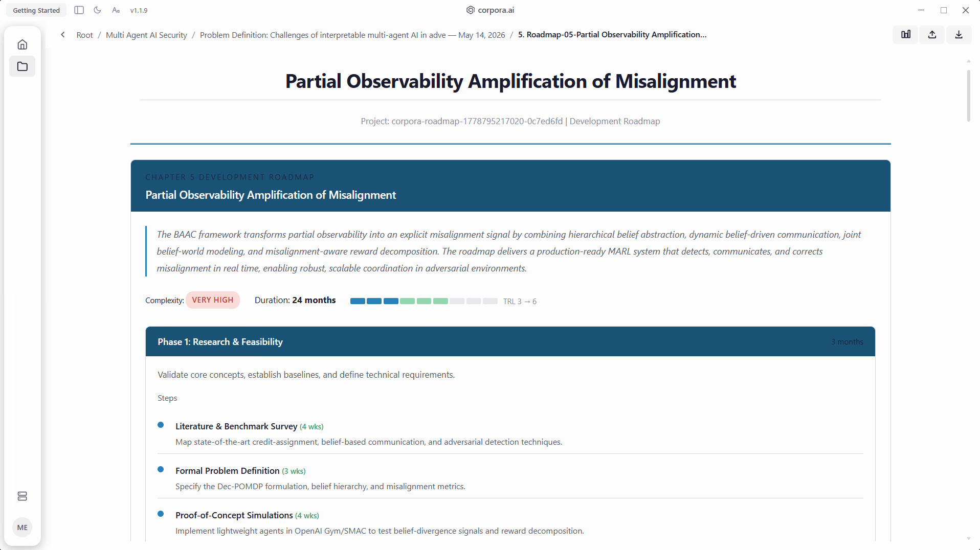980x550 pixels.
Task: Open the server stack icon in sidebar
Action: click(x=23, y=496)
